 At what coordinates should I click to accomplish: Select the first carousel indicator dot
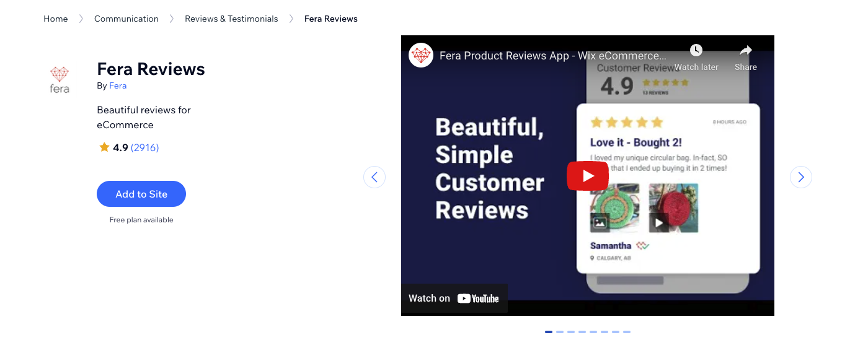point(549,332)
